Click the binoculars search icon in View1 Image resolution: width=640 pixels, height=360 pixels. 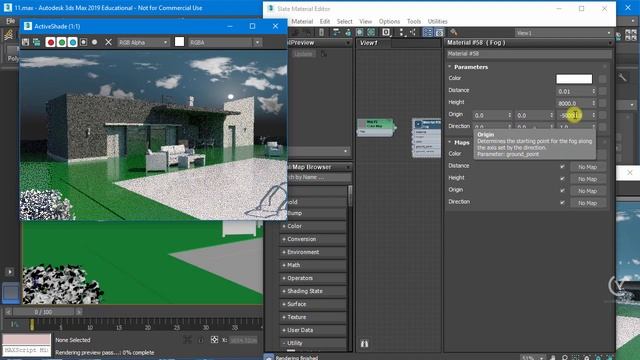pos(364,344)
